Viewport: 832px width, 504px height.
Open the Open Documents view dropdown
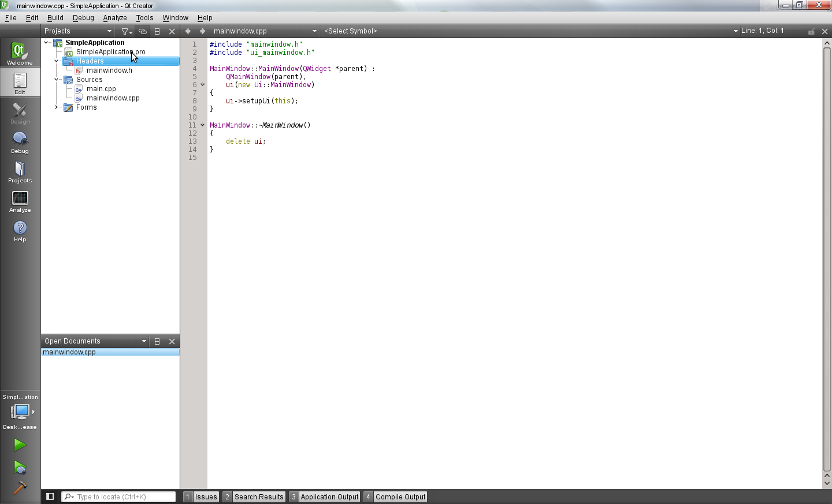(x=95, y=341)
